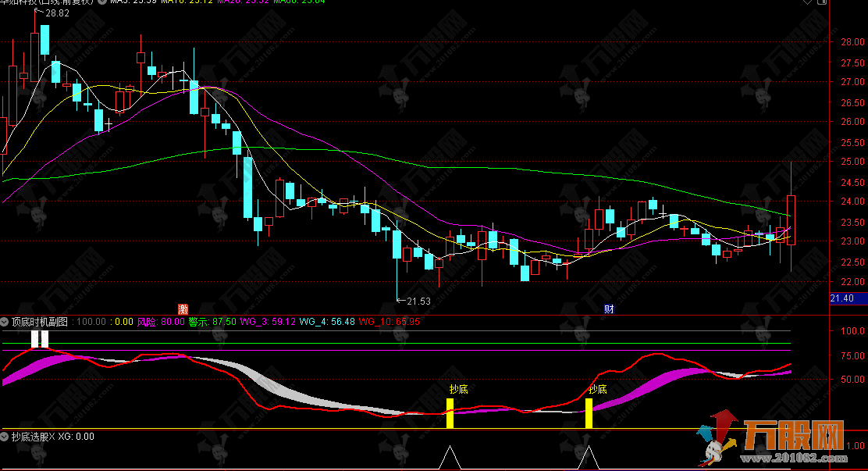This screenshot has height=471, width=868.
Task: Click the WG_10: 65.95 reading
Action: [x=390, y=322]
